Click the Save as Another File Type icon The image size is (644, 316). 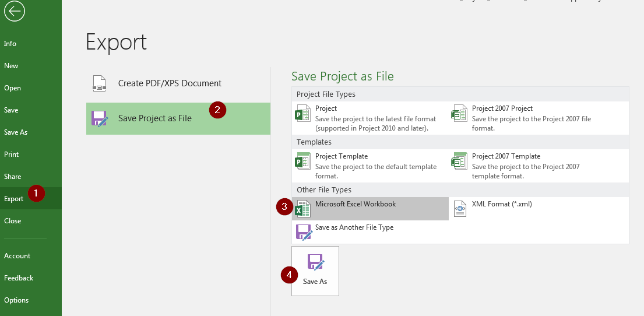(304, 232)
